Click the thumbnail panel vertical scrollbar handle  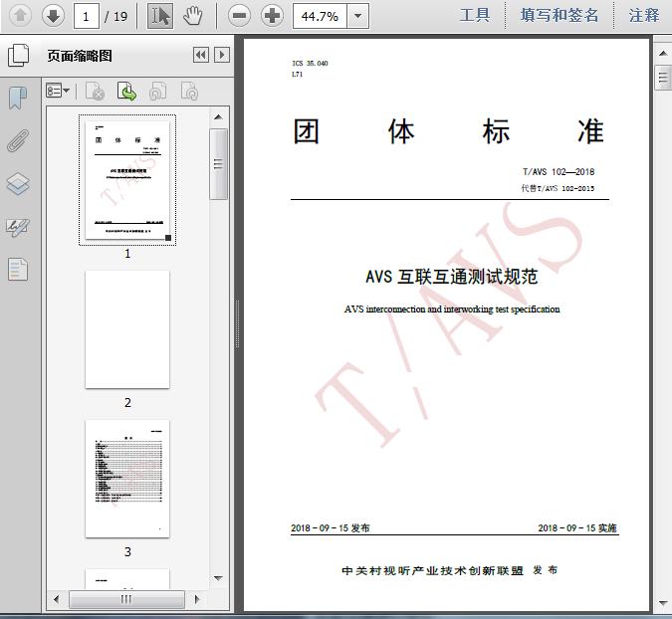coord(218,164)
